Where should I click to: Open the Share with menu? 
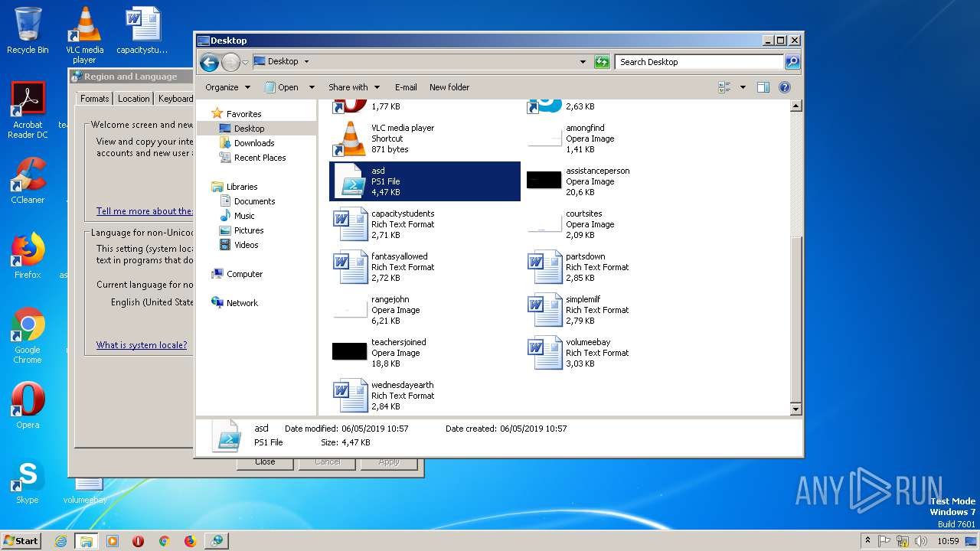[x=354, y=87]
